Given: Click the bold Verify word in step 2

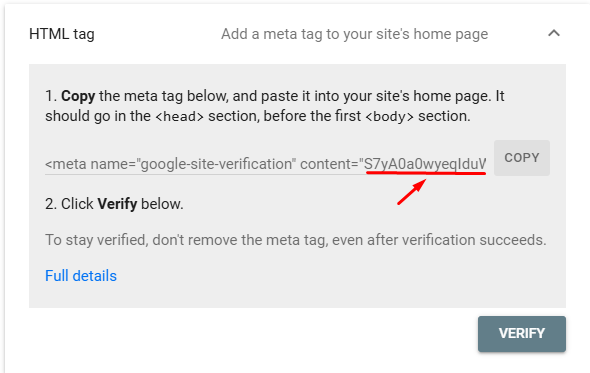Looking at the screenshot, I should click(x=117, y=204).
